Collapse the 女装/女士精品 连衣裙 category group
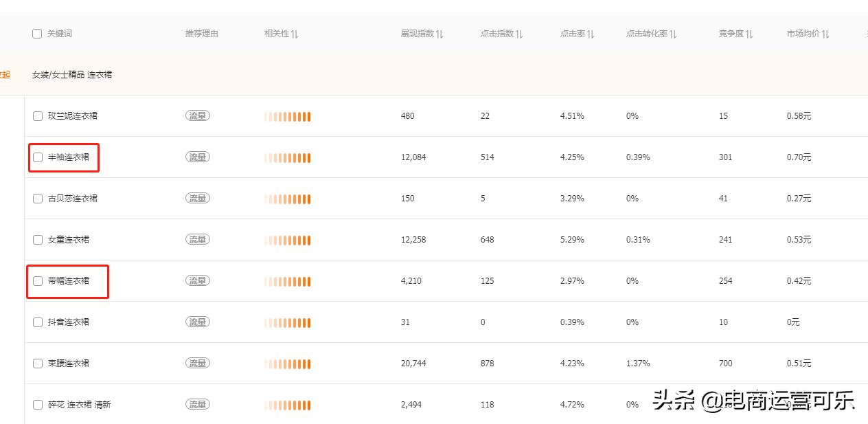Screen dimensions: 868x424 pos(5,74)
